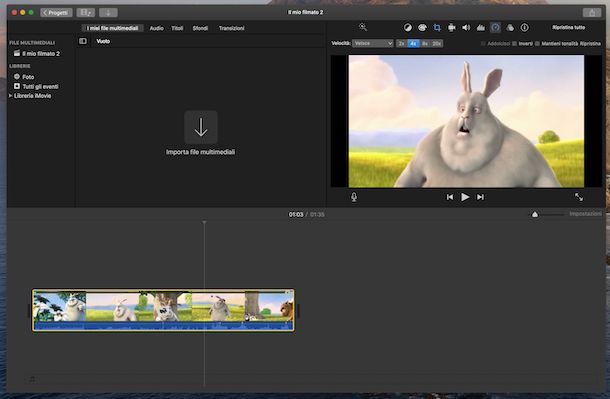The width and height of the screenshot is (610, 399).
Task: Click the Ripristina speed reset button
Action: click(590, 44)
